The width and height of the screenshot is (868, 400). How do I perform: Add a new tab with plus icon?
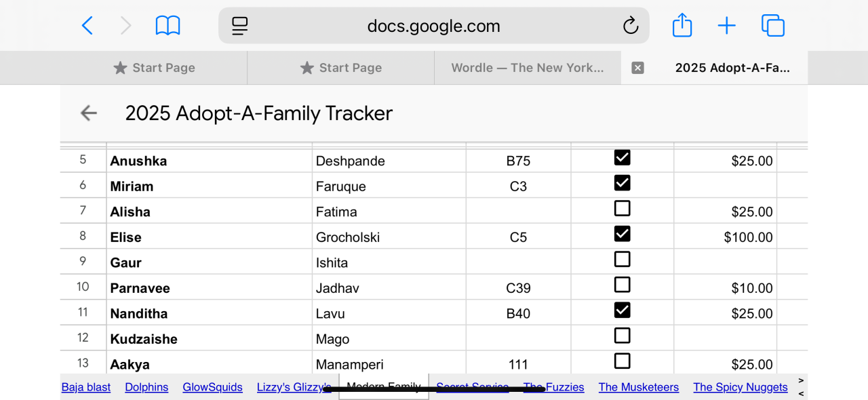726,26
